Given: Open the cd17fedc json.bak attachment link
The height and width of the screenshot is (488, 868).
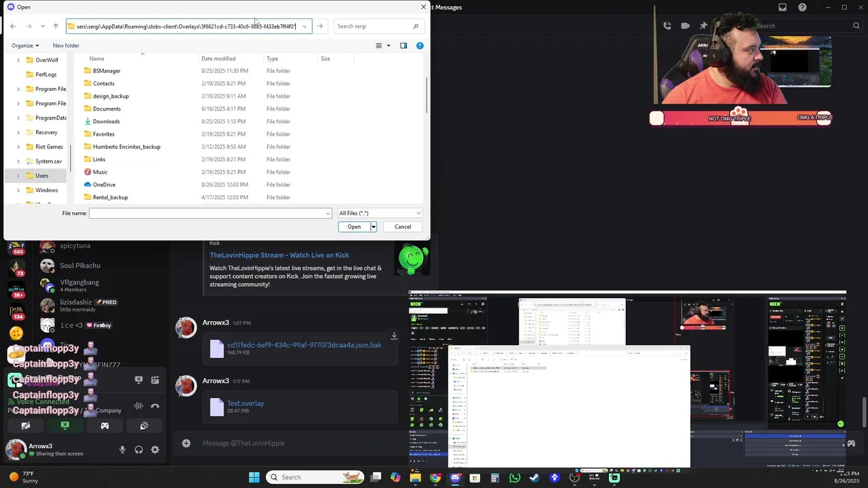Looking at the screenshot, I should 304,345.
